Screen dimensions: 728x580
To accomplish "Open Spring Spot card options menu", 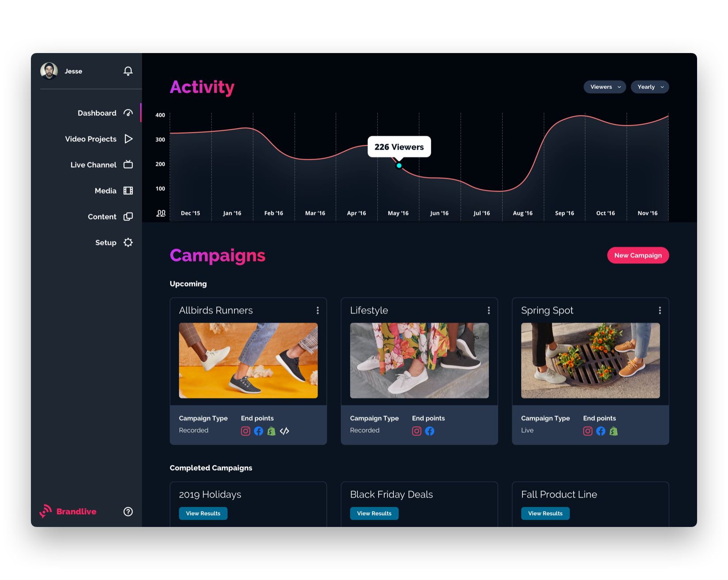I will [x=660, y=310].
